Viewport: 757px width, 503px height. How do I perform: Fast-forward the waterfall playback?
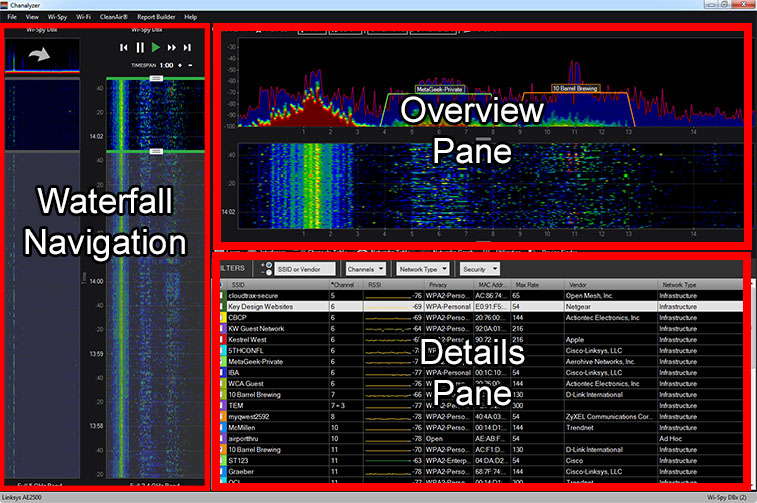point(171,47)
